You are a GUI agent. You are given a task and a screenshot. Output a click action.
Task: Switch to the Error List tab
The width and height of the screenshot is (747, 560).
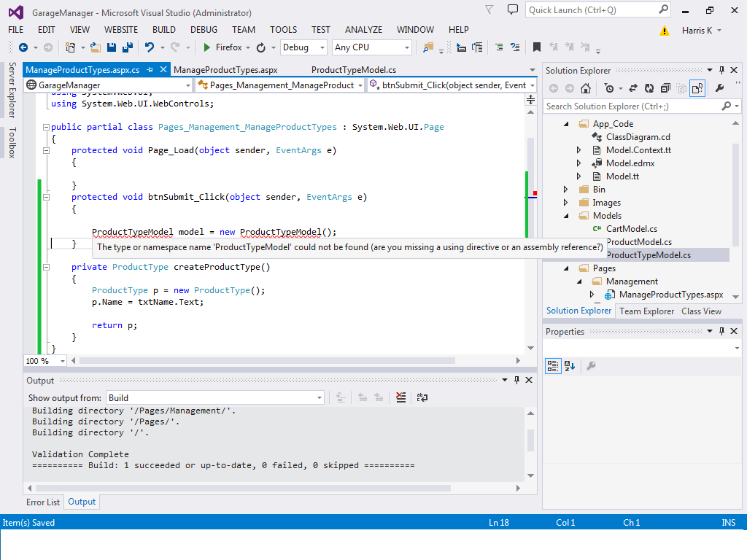point(43,502)
